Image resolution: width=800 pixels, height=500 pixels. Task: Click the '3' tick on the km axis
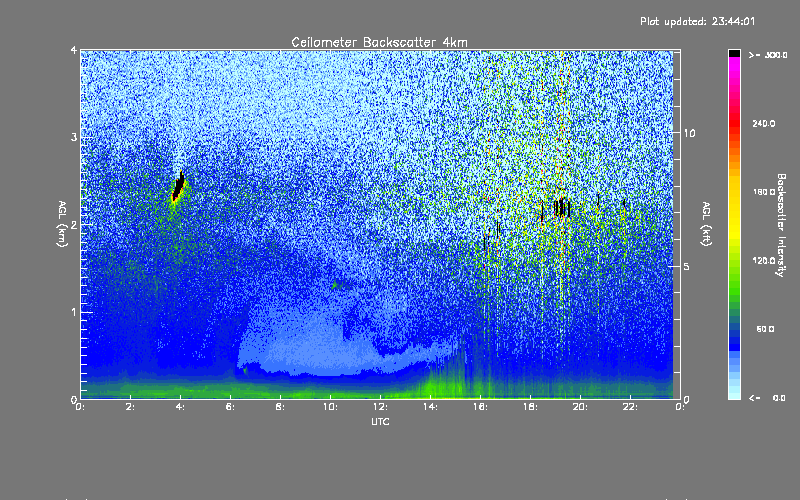click(74, 137)
